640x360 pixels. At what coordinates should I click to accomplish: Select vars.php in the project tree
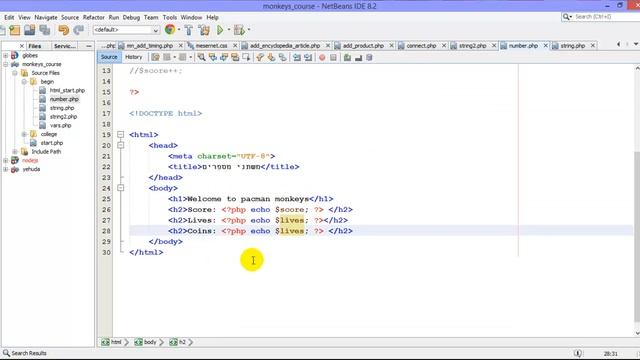coord(60,125)
